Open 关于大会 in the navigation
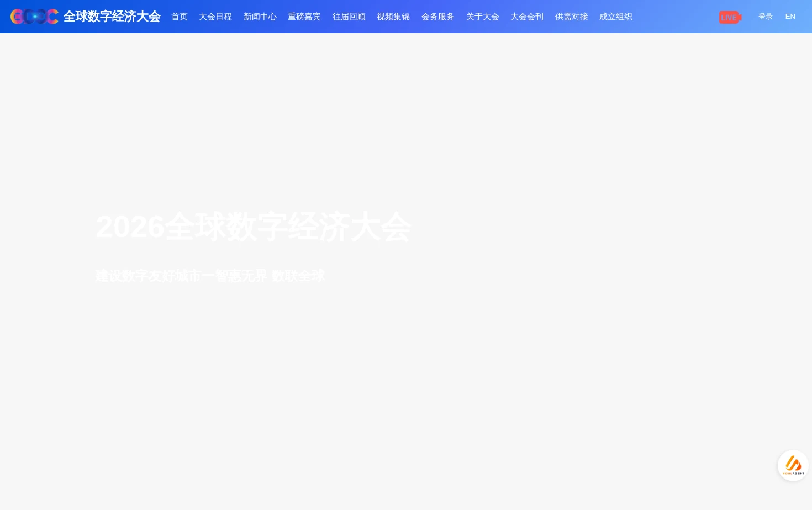 [x=483, y=17]
